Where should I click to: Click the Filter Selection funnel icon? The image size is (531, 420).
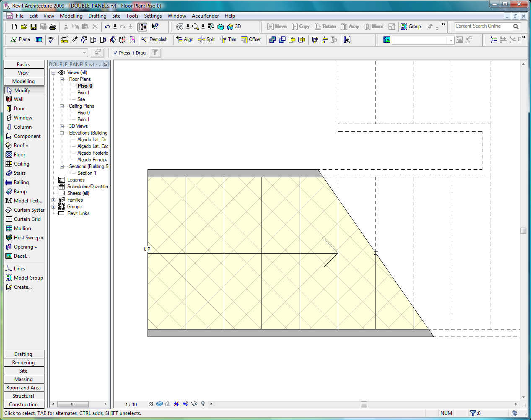(x=155, y=52)
